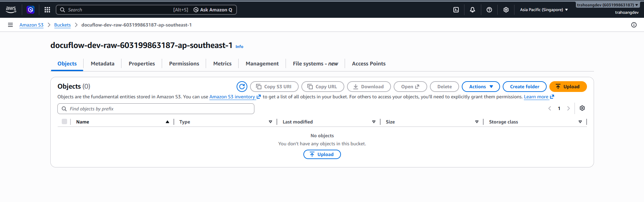Image resolution: width=644 pixels, height=202 pixels.
Task: Click the search magnifier in top search bar
Action: point(62,10)
